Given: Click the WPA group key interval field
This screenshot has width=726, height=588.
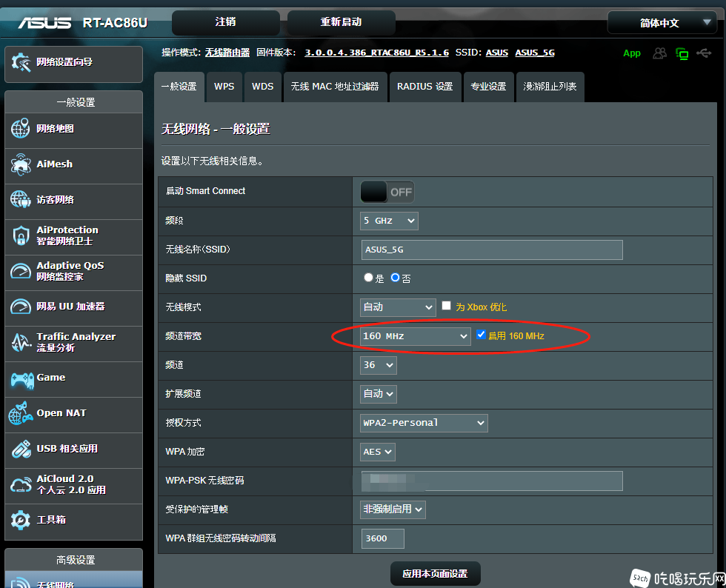Looking at the screenshot, I should (x=382, y=538).
